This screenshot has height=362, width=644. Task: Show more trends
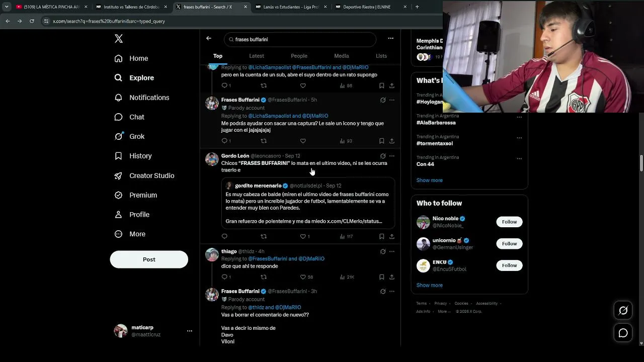[430, 180]
